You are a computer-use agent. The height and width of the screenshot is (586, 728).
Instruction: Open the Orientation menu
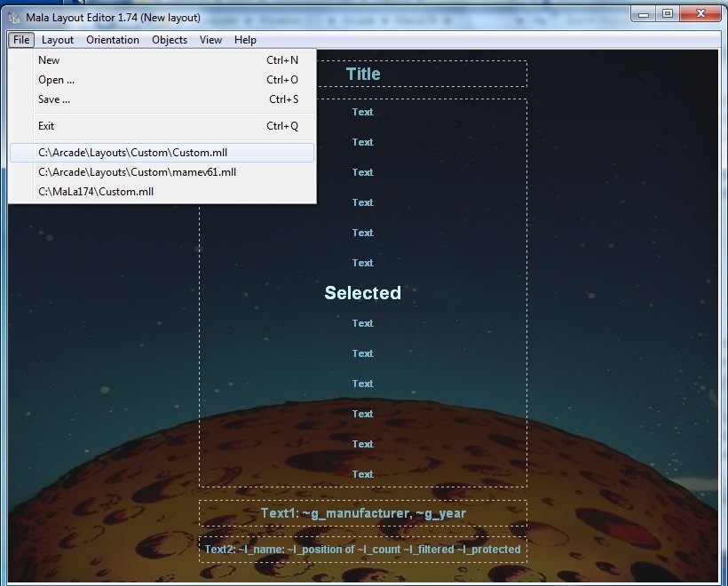[113, 40]
